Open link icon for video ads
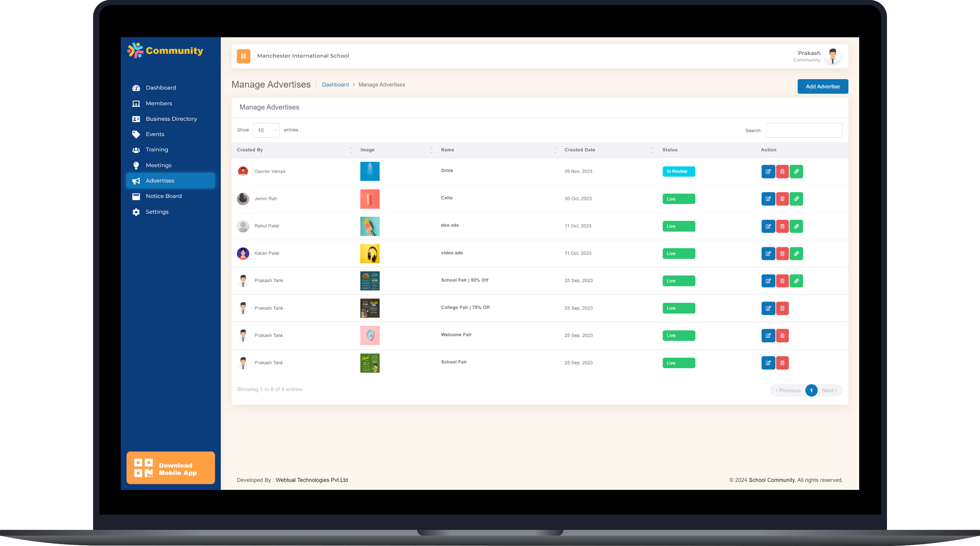Viewport: 980px width, 546px height. 796,254
